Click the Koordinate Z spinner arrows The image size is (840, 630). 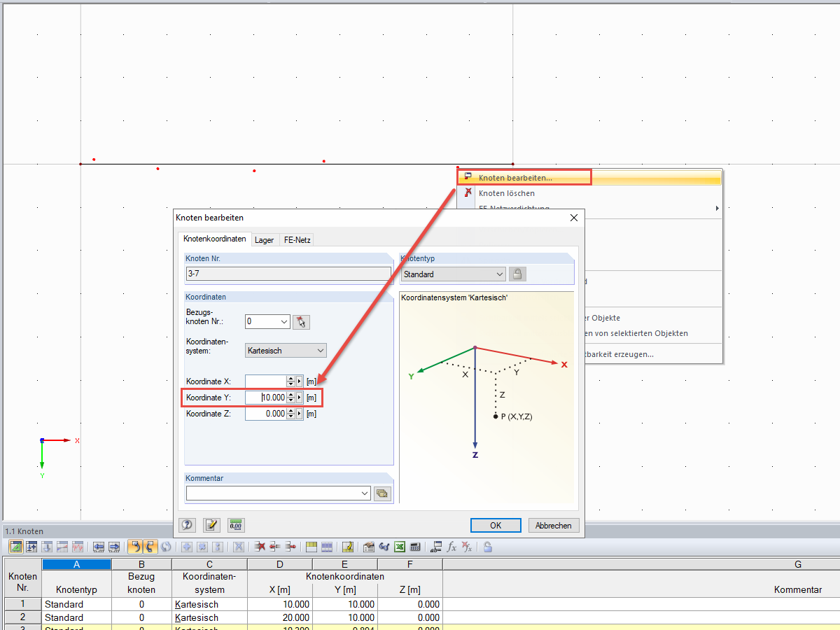(291, 414)
